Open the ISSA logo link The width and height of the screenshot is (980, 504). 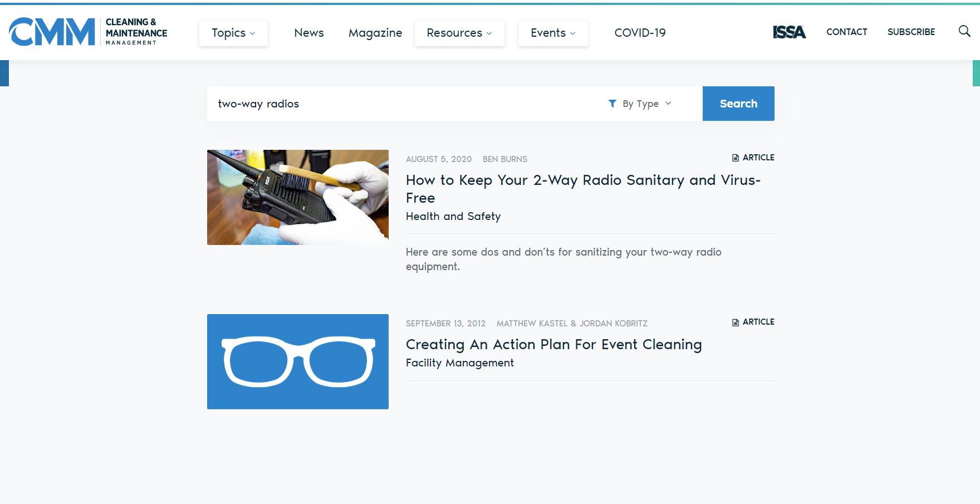(789, 32)
